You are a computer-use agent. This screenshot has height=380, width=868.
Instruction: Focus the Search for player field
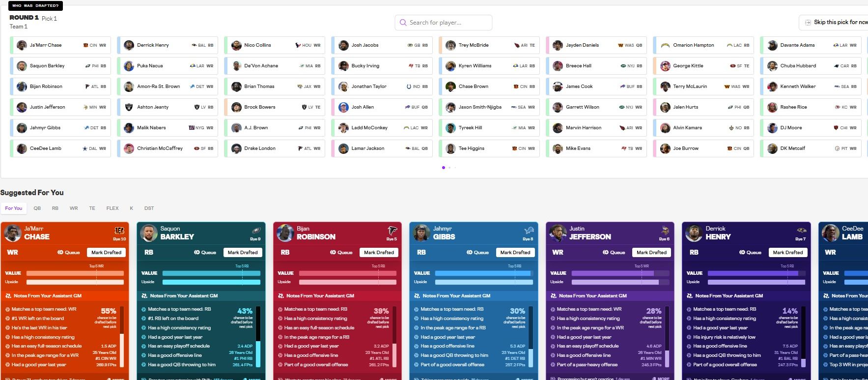tap(443, 23)
